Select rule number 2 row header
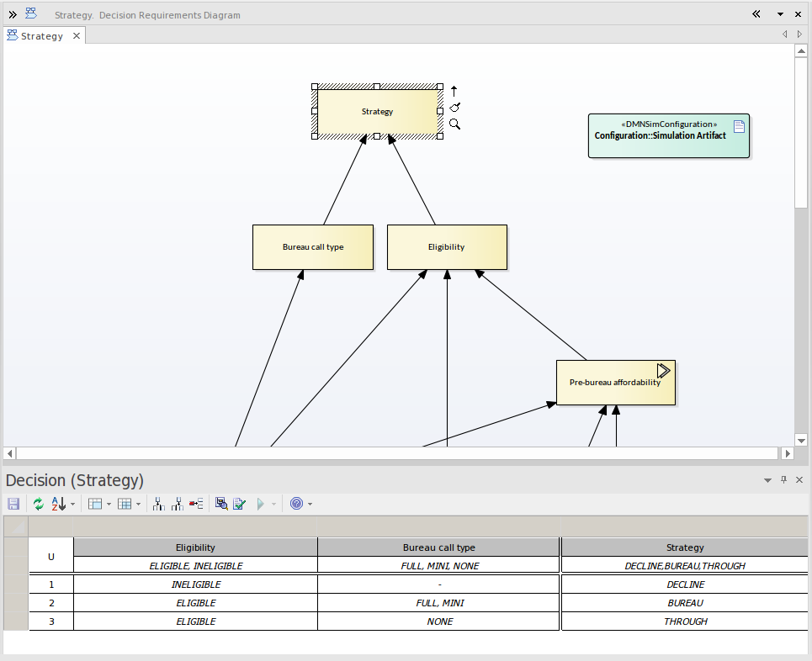This screenshot has width=812, height=661. click(x=51, y=603)
